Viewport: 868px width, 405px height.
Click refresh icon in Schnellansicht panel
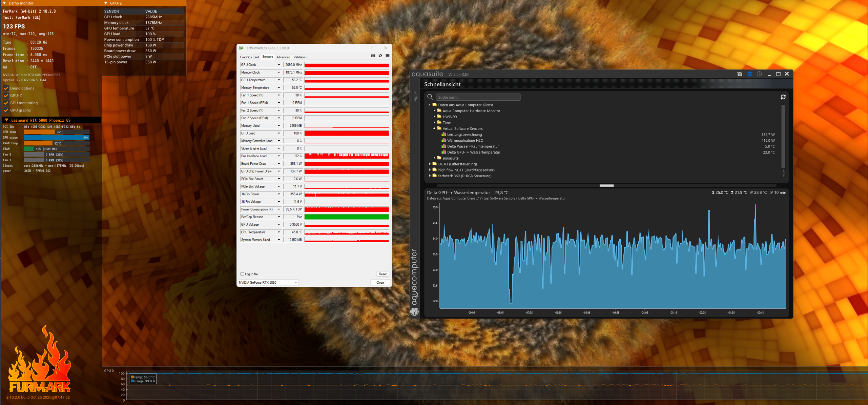tap(783, 97)
